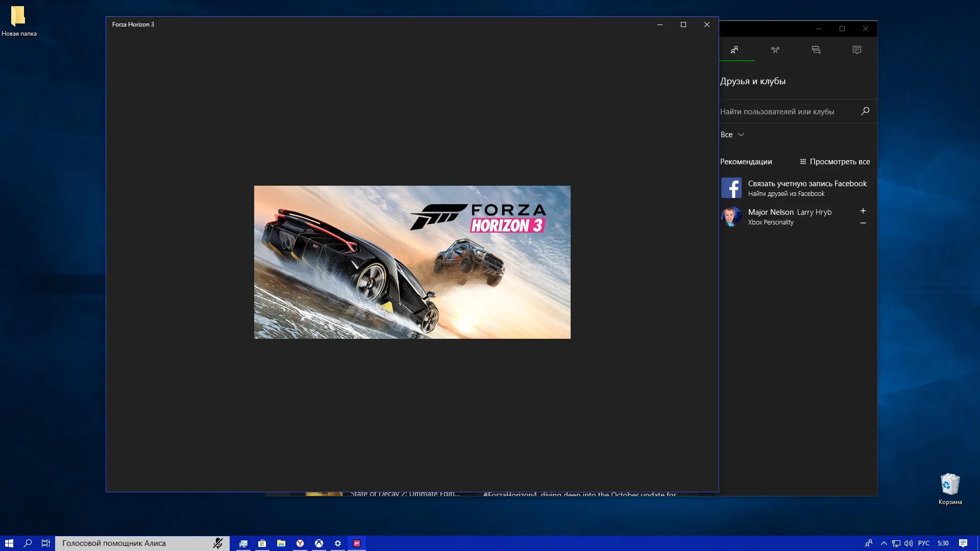Click the Xbox Game Bar settings icon in taskbar
980x551 pixels.
tap(337, 543)
